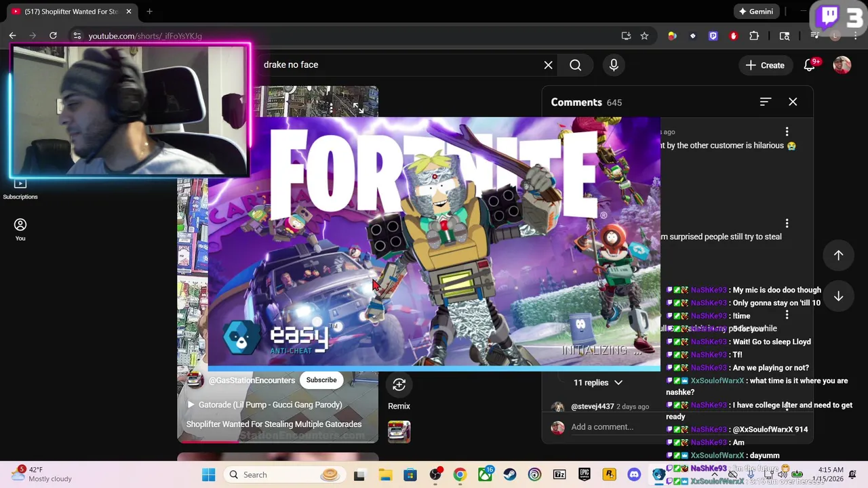Run YouTube search with magnifier button
Screen dimensions: 868x488
point(576,65)
